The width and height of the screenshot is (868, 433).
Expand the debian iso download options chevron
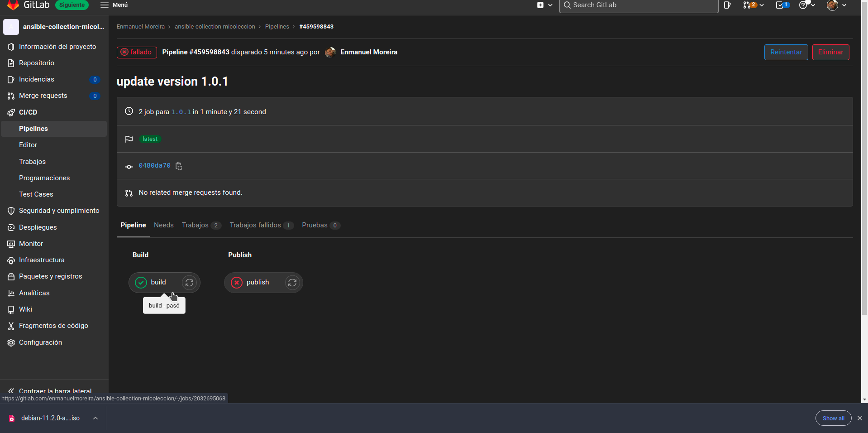point(95,418)
